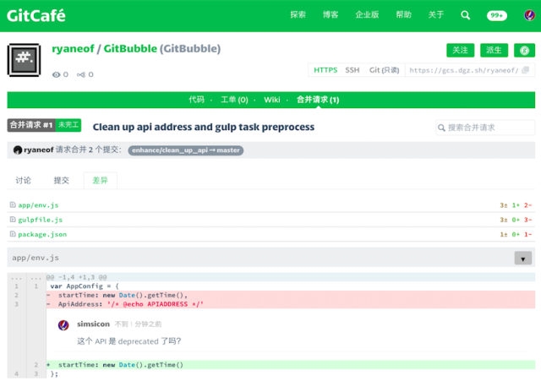Switch to the 差异 diff tab
The height and width of the screenshot is (392, 541).
pos(100,180)
